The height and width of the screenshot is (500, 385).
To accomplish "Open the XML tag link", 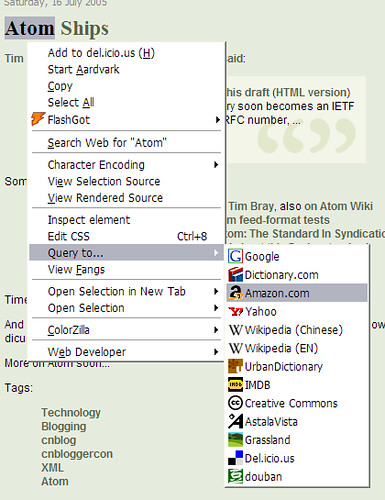I will [x=52, y=468].
